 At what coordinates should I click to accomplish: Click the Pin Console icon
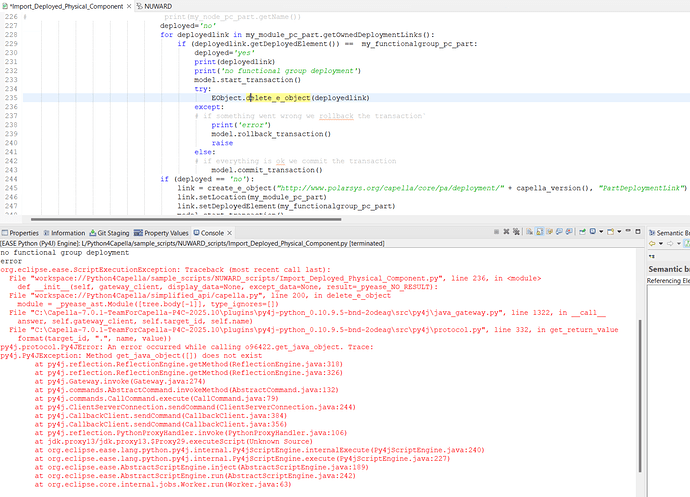582,232
